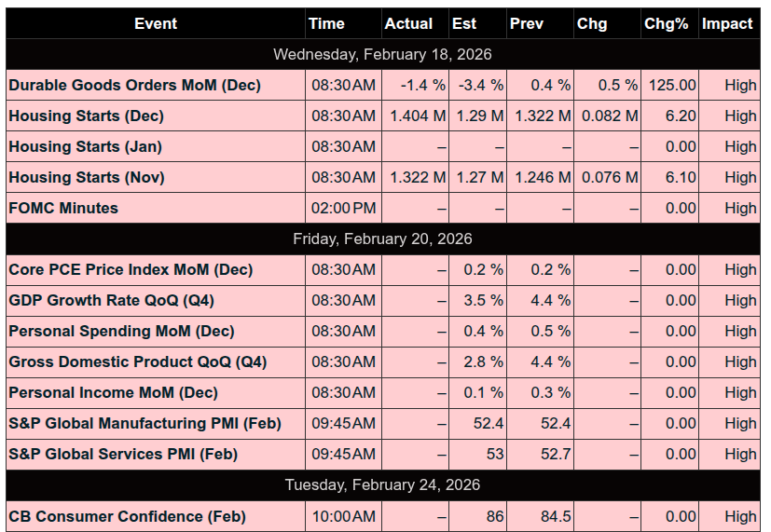This screenshot has height=532, width=771.
Task: Click the Event column header
Action: [156, 23]
